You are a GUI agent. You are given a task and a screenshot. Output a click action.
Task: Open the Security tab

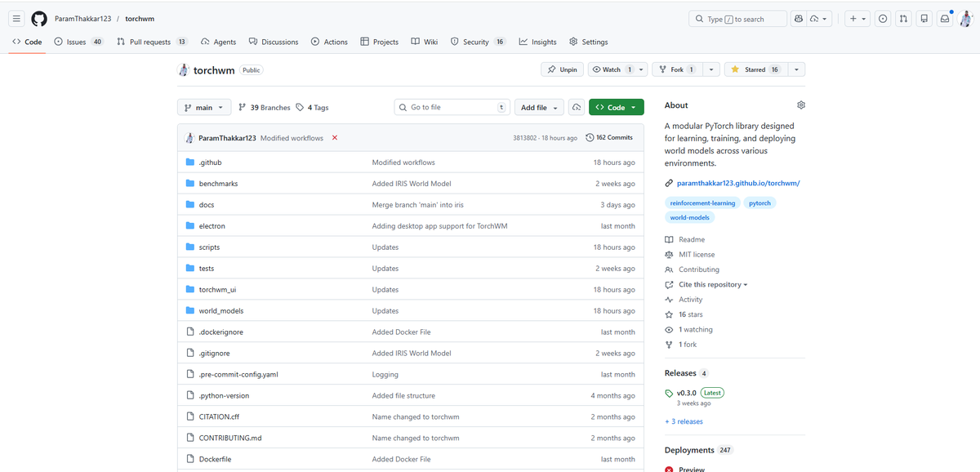(x=479, y=42)
